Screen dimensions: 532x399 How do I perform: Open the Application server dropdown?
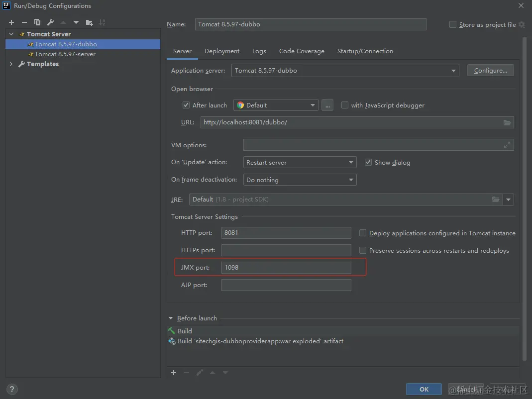click(x=345, y=71)
